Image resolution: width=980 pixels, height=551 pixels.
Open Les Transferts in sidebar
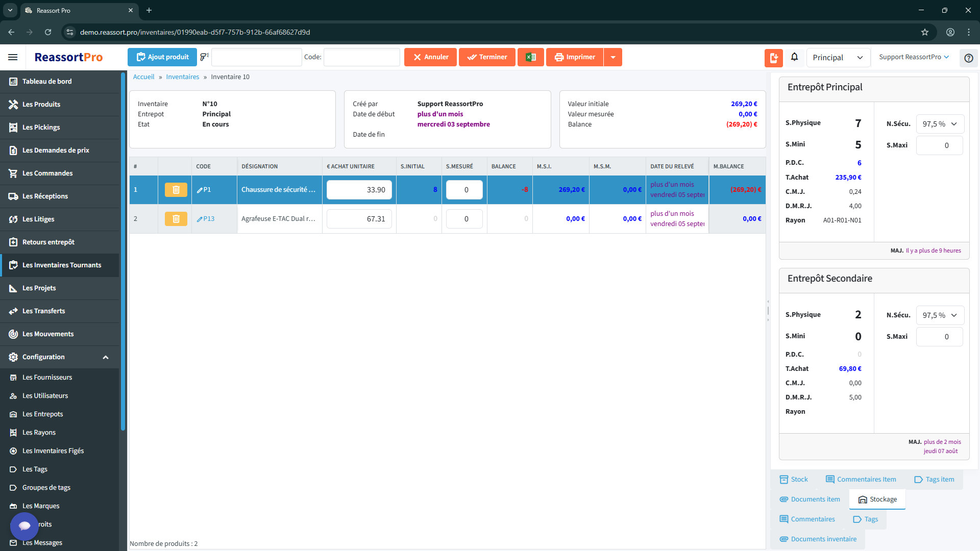(x=43, y=311)
